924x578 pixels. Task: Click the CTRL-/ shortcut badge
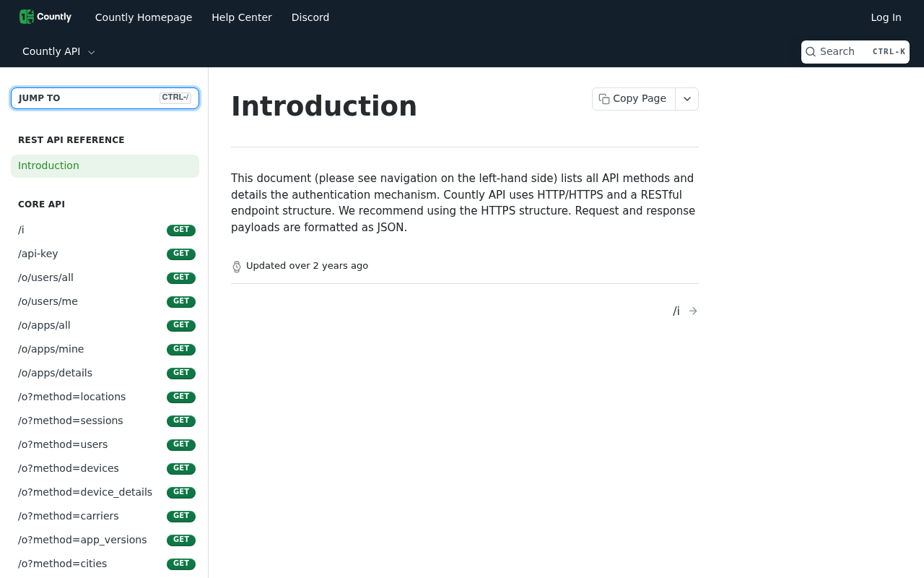[175, 98]
